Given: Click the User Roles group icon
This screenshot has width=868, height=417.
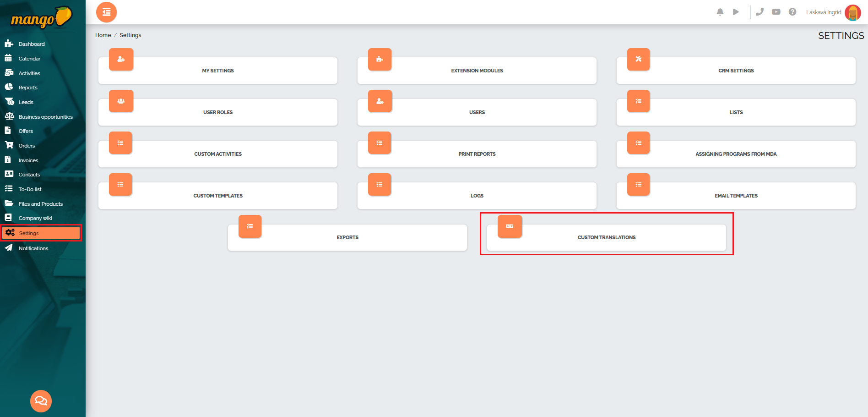Looking at the screenshot, I should tap(121, 101).
